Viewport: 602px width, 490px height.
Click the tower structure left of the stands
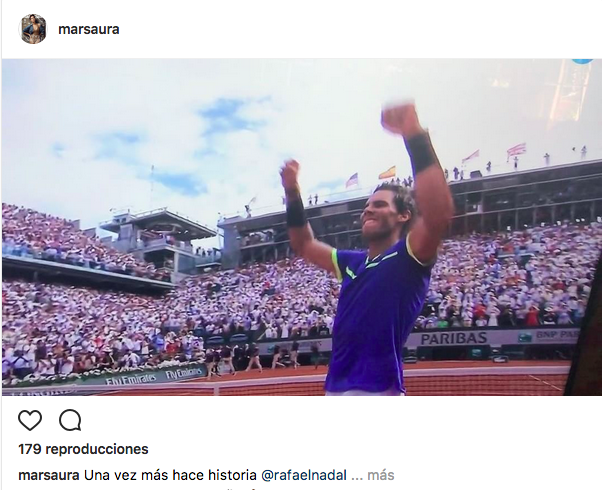click(159, 240)
